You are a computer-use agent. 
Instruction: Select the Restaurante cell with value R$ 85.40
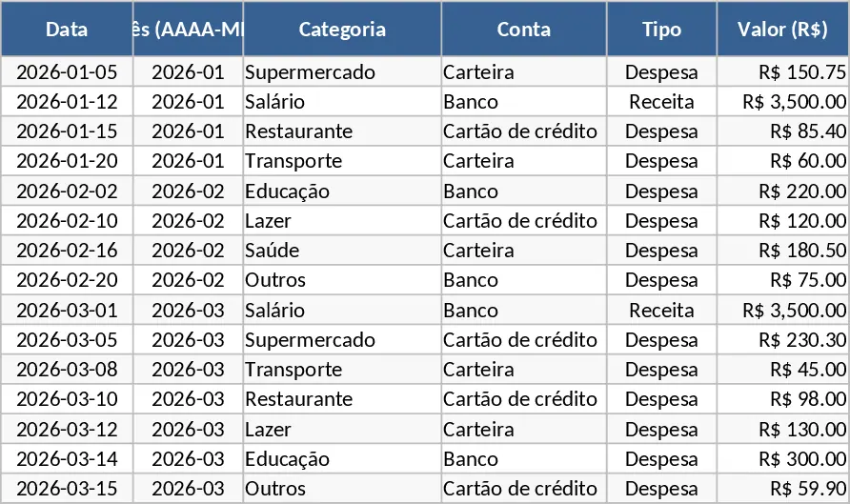(x=342, y=131)
